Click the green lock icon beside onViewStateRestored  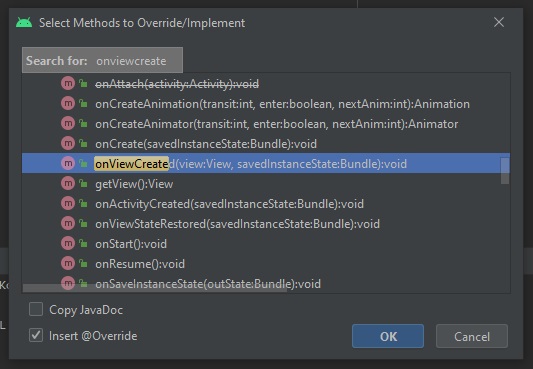coord(83,224)
